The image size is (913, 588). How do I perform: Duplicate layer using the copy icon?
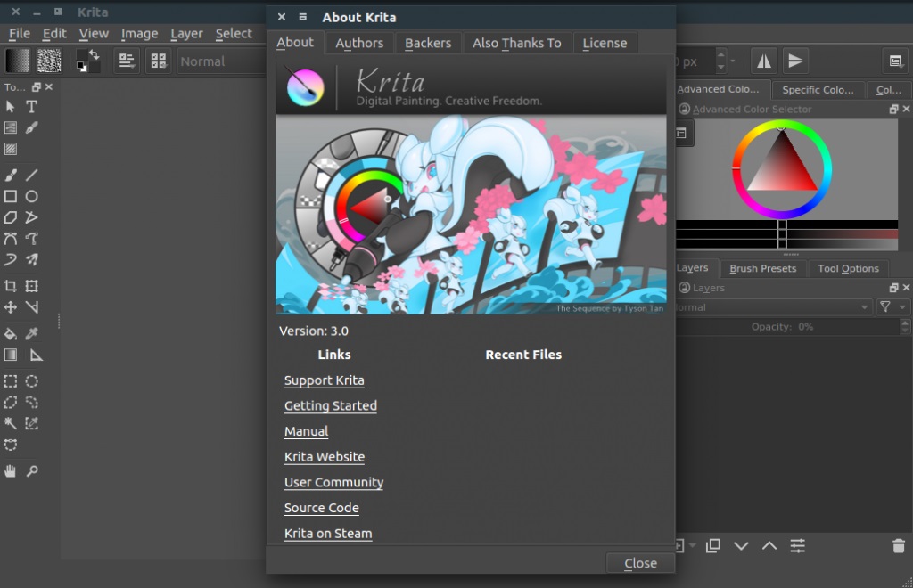(x=713, y=545)
